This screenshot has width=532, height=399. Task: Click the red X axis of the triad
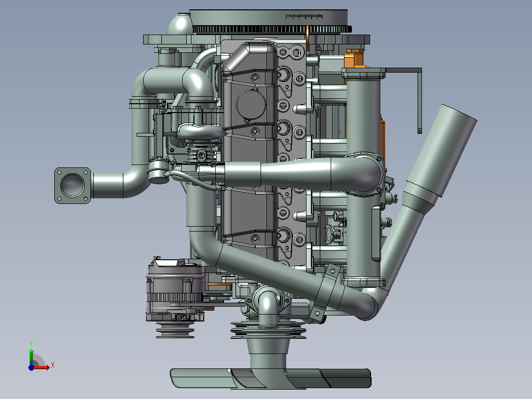click(x=42, y=367)
